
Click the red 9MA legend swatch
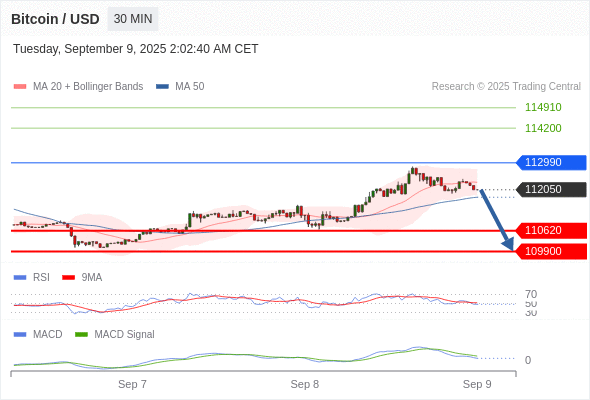[x=68, y=278]
